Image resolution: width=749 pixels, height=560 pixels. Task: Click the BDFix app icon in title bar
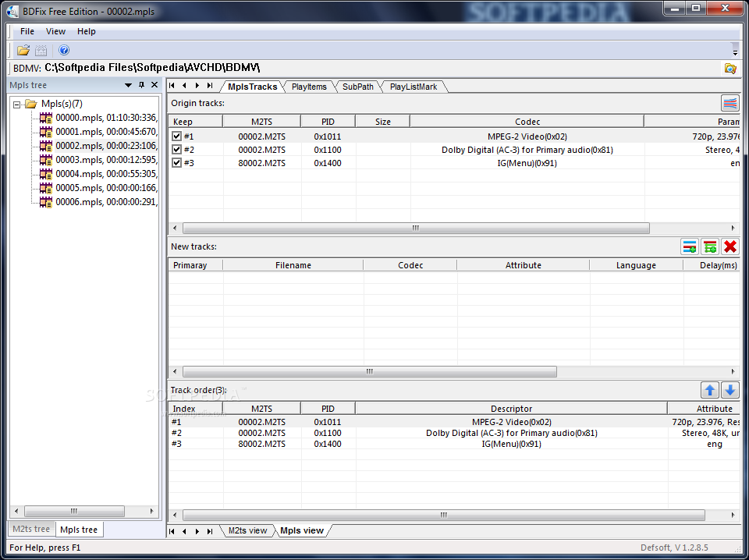[13, 11]
